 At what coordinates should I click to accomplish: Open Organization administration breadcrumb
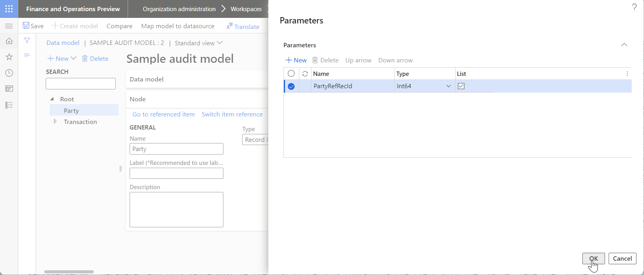(179, 9)
